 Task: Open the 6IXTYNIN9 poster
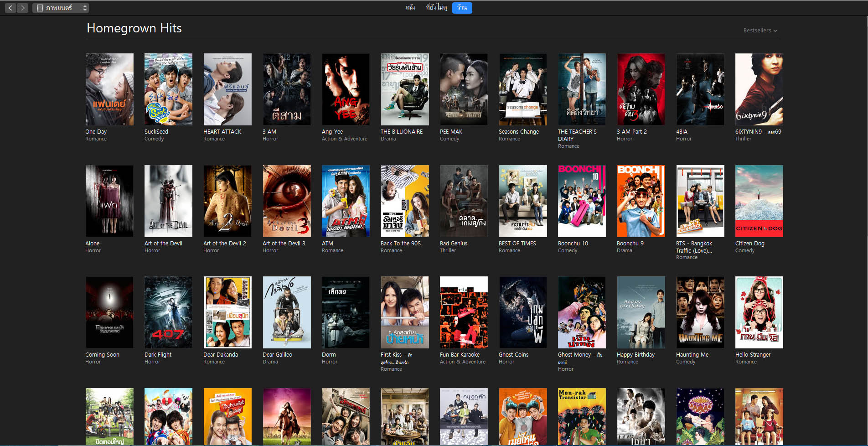point(759,89)
